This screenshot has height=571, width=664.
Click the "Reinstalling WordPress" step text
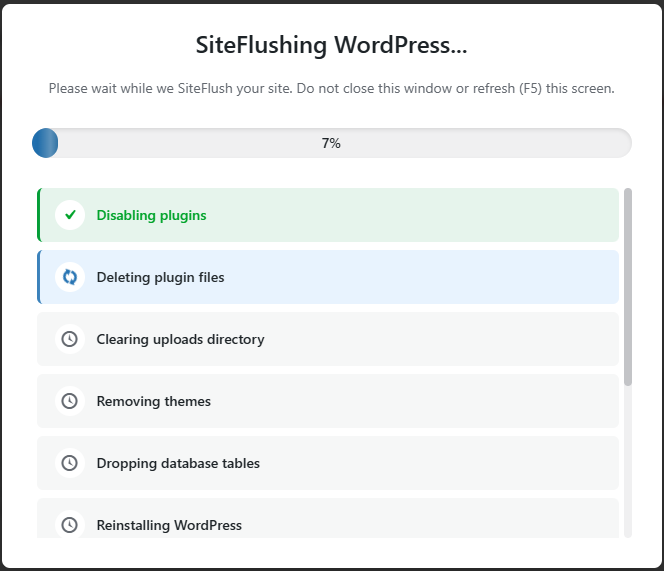[x=169, y=525]
